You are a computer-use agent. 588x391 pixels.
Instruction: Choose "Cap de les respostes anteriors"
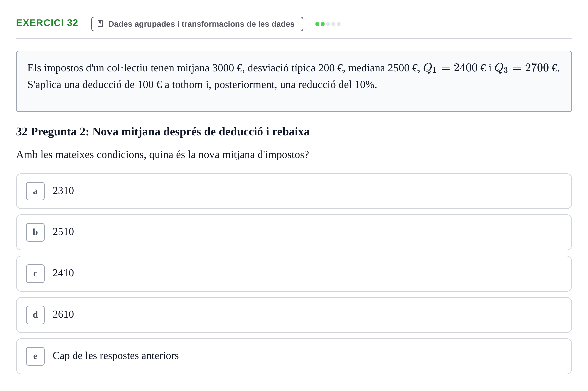click(x=294, y=356)
